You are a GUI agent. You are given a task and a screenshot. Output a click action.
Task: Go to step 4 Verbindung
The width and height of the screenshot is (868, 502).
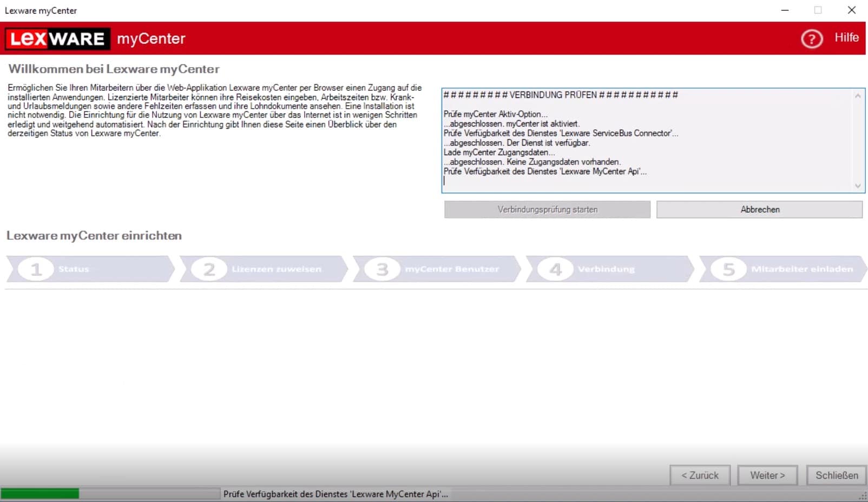coord(610,269)
